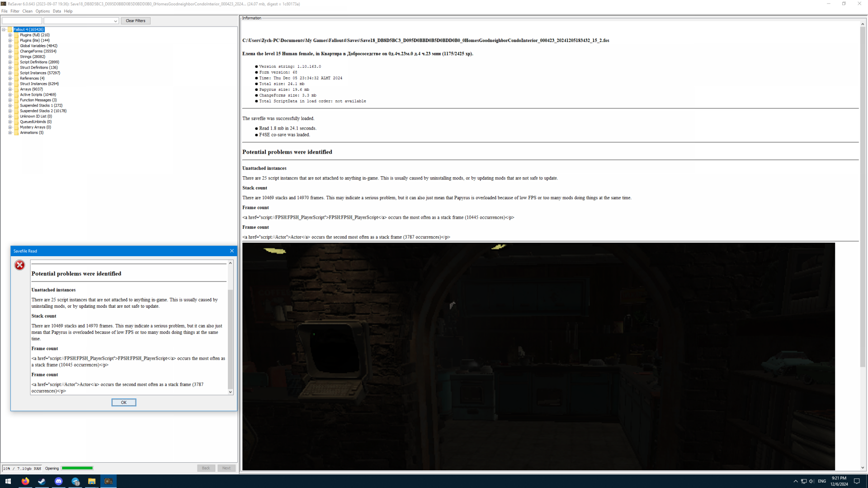Open the Clean menu
The width and height of the screenshot is (868, 488).
tap(27, 11)
